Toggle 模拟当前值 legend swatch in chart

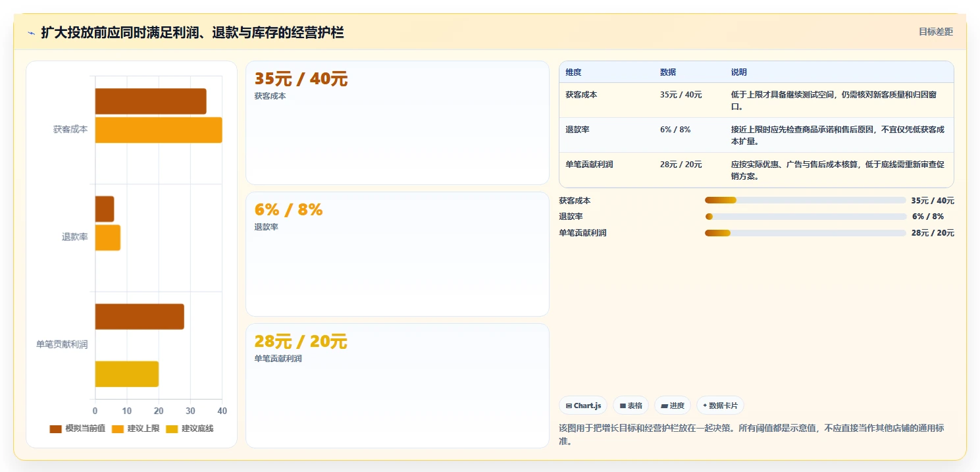tap(56, 429)
